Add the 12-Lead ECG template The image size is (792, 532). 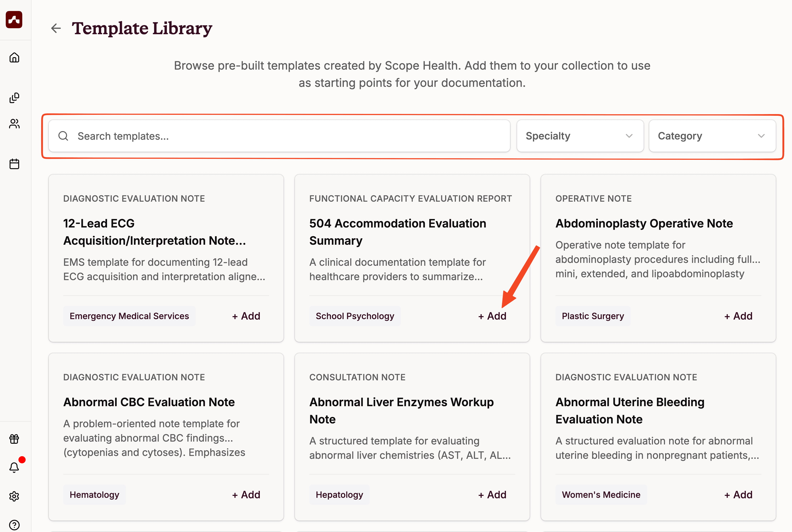coord(246,316)
